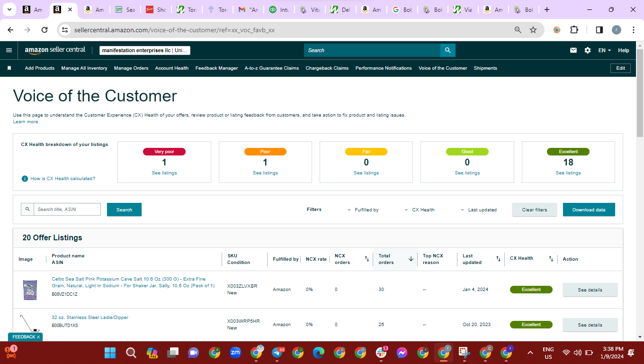
Task: Switch to the Intuit browser tab
Action: coord(278,9)
